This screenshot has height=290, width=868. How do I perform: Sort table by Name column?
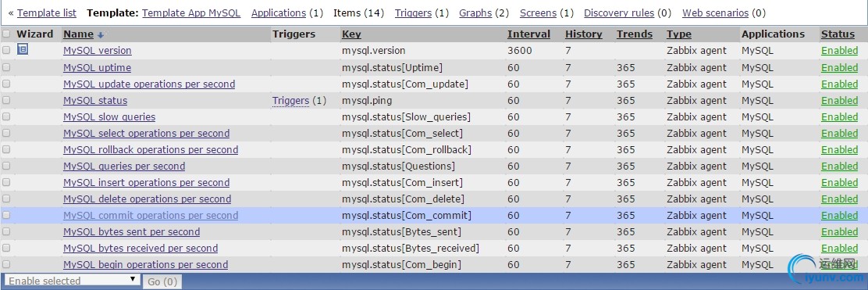78,34
